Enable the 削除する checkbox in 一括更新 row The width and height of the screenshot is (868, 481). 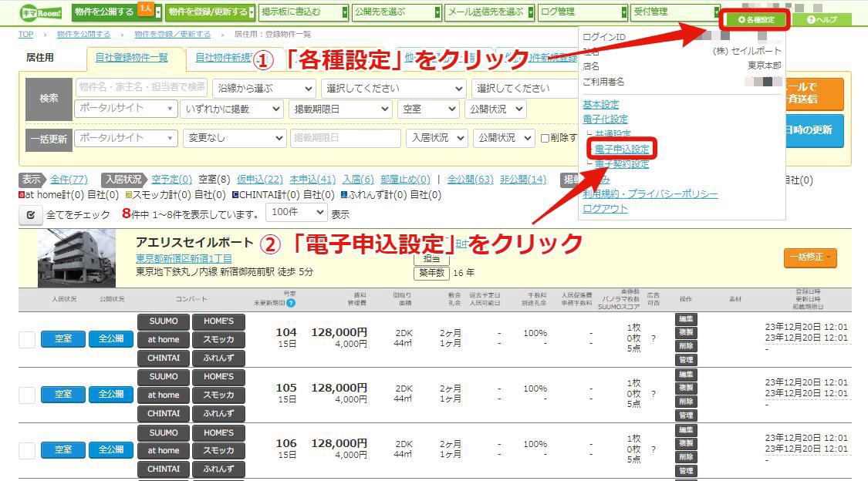click(545, 138)
